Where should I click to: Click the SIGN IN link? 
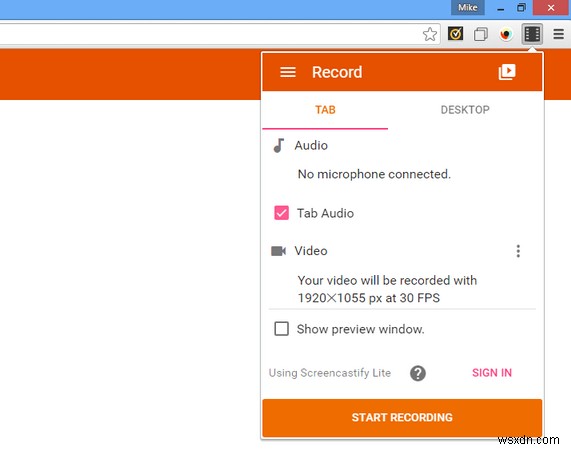(492, 373)
